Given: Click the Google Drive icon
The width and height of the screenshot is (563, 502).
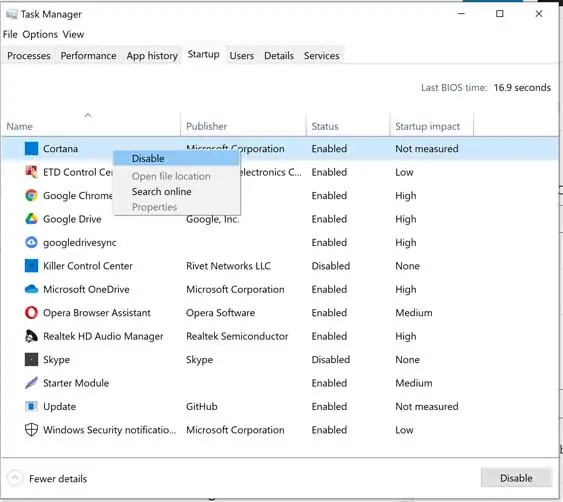Looking at the screenshot, I should click(x=31, y=219).
